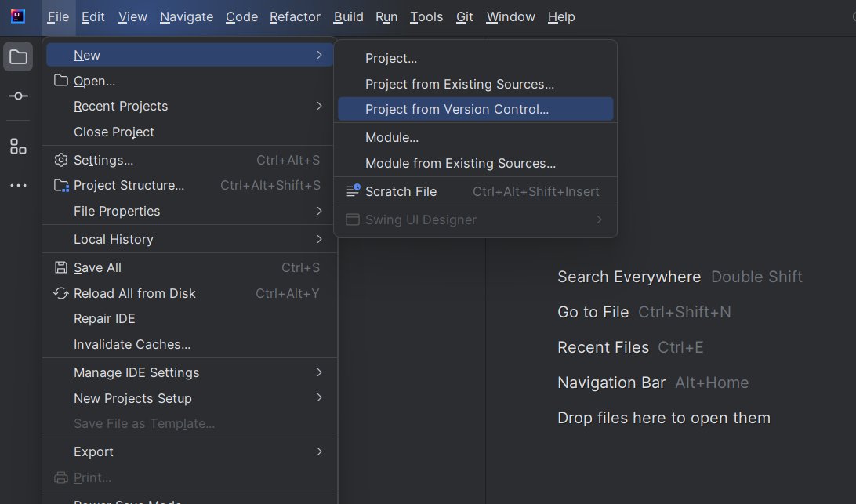
Task: Open the Project tool window folder icon
Action: pos(18,56)
